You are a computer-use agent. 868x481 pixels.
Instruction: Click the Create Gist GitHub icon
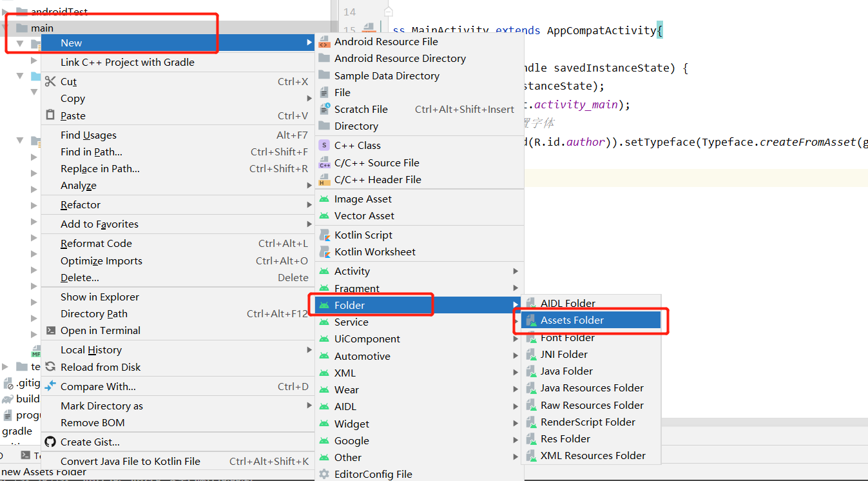50,442
